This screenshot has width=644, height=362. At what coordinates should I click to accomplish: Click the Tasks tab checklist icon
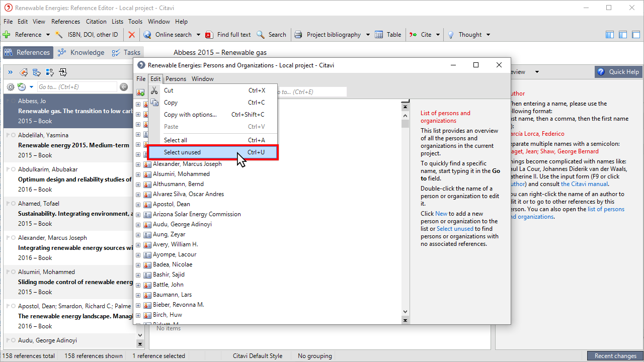tap(116, 52)
